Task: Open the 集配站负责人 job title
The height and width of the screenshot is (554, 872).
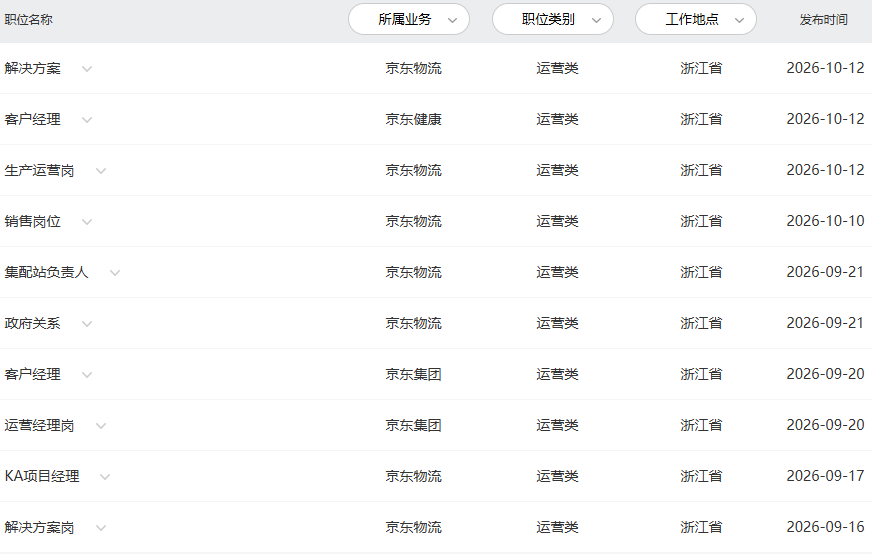Action: coord(46,272)
